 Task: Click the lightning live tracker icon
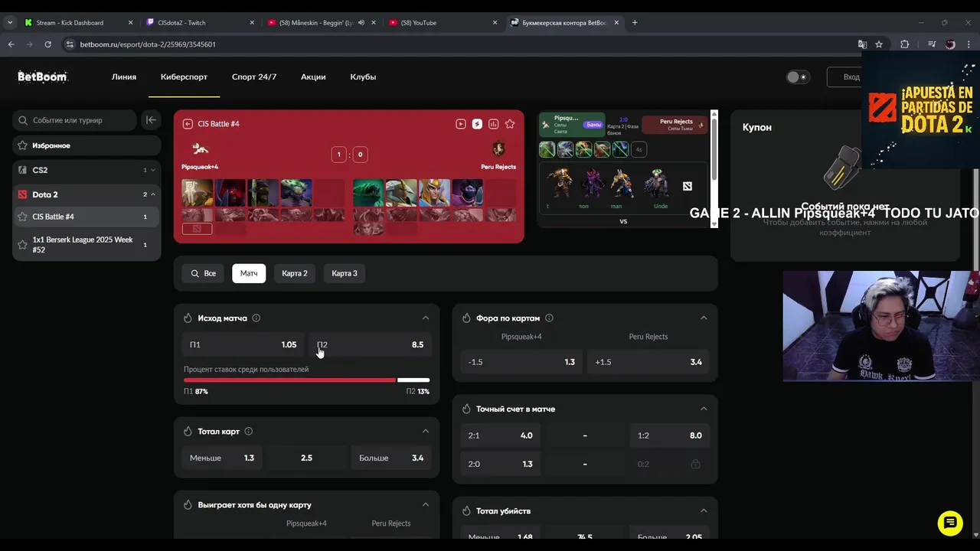point(477,124)
